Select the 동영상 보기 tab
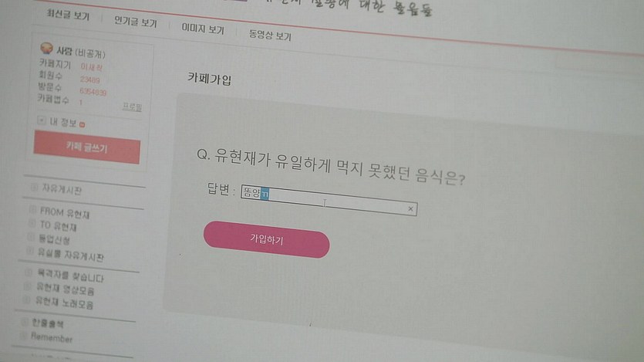The image size is (644, 362). pos(270,35)
